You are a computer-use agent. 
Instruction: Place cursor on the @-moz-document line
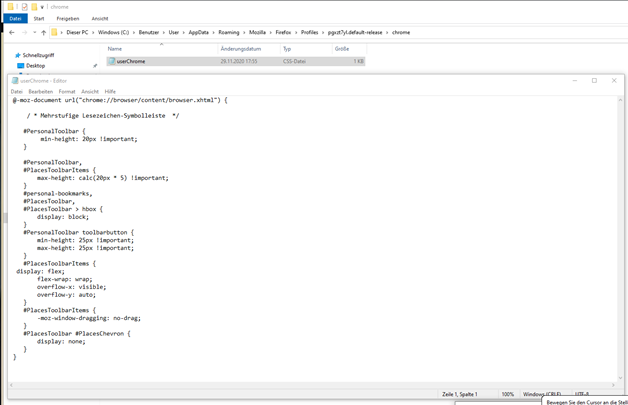(x=120, y=100)
